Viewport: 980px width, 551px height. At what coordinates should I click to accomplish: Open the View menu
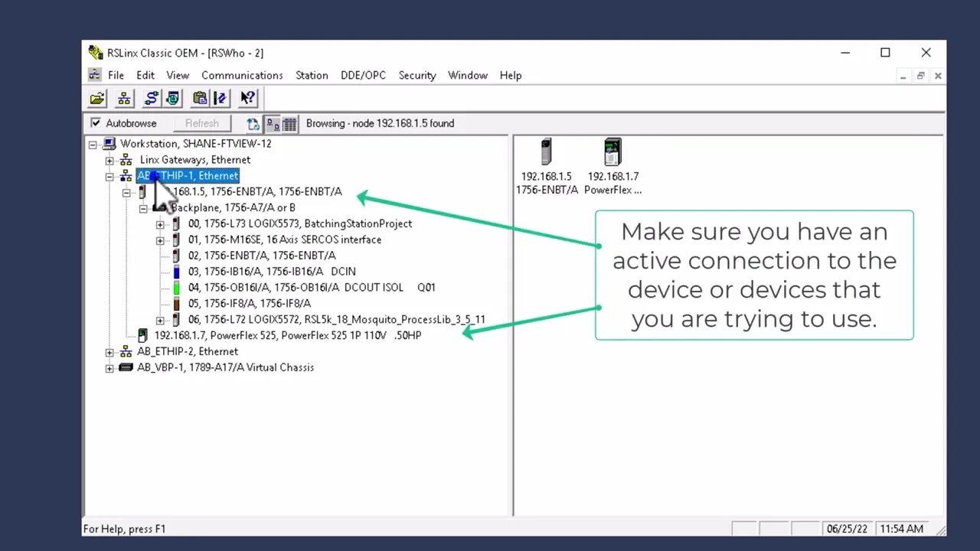pos(178,75)
